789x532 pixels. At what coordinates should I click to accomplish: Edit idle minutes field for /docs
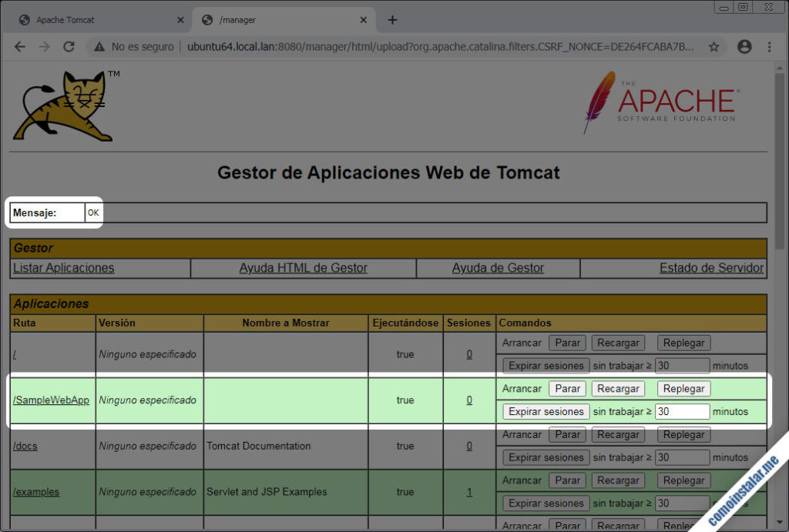click(682, 457)
